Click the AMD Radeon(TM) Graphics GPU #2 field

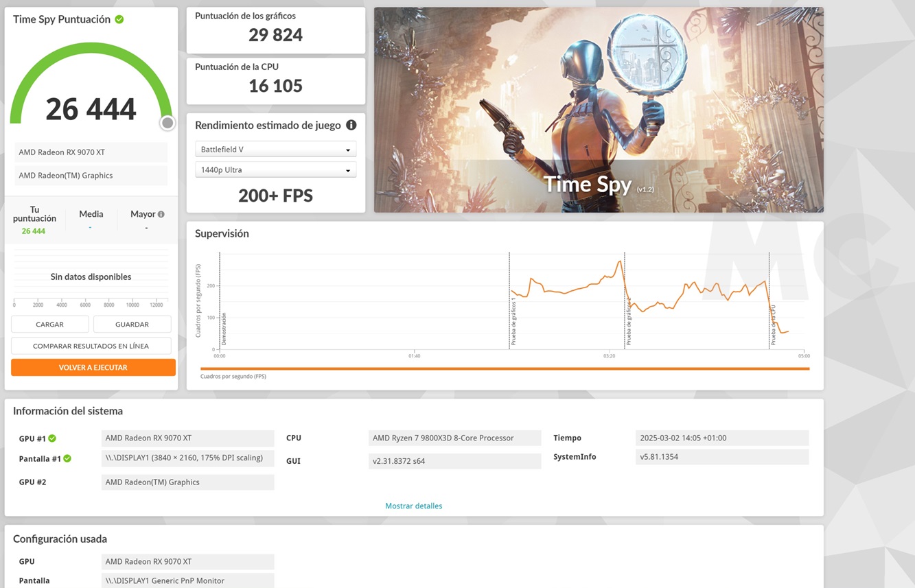(x=187, y=482)
